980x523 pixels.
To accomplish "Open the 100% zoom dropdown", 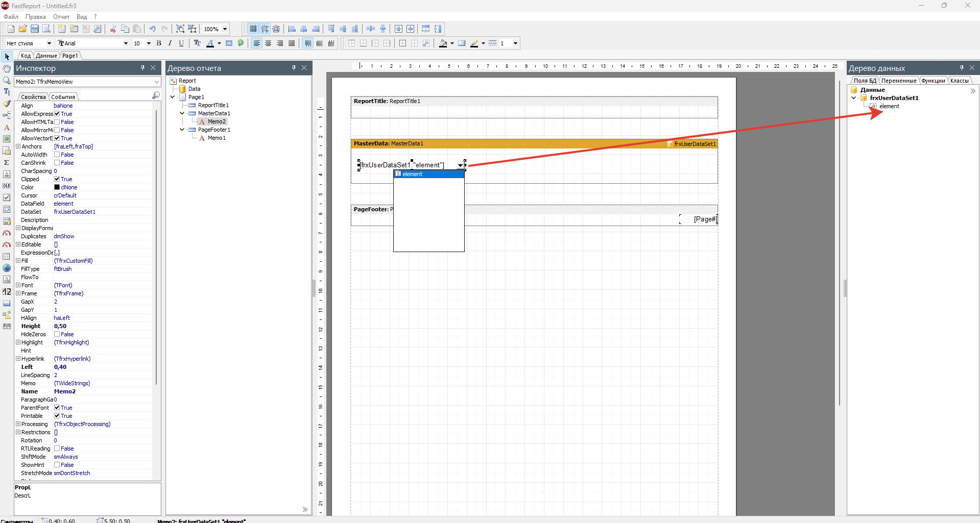I will [225, 29].
